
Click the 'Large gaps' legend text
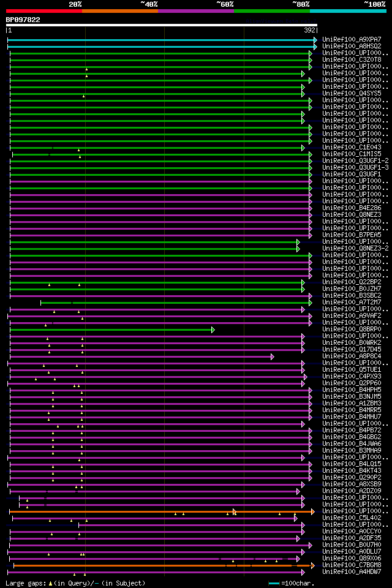[26, 583]
